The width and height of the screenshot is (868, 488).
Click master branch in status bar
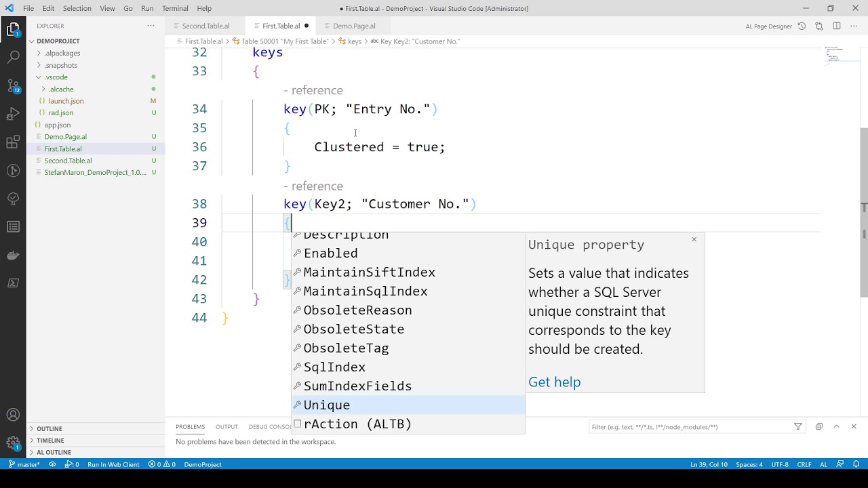[x=24, y=464]
